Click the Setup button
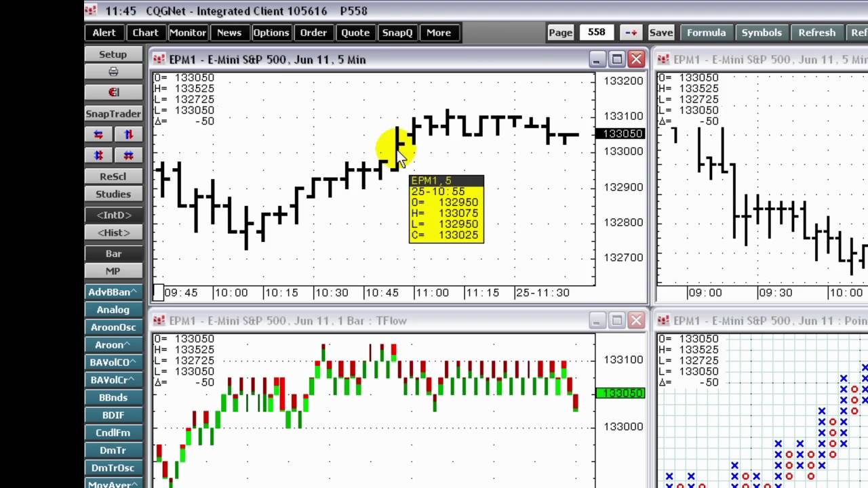 point(113,54)
